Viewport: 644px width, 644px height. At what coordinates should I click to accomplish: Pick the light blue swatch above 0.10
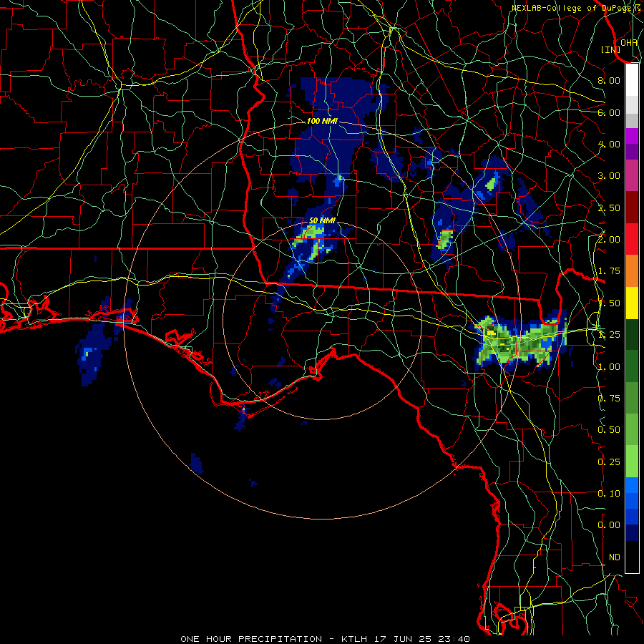tap(632, 485)
